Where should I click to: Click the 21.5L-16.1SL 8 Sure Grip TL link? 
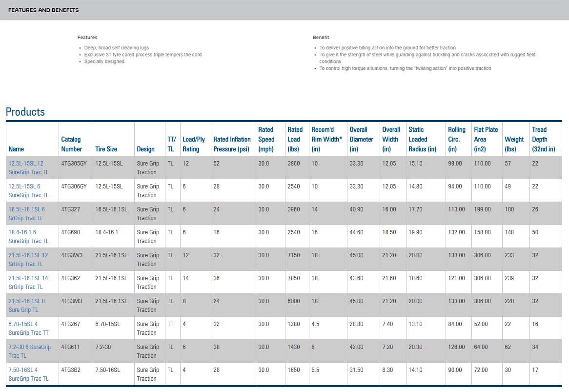coord(27,305)
